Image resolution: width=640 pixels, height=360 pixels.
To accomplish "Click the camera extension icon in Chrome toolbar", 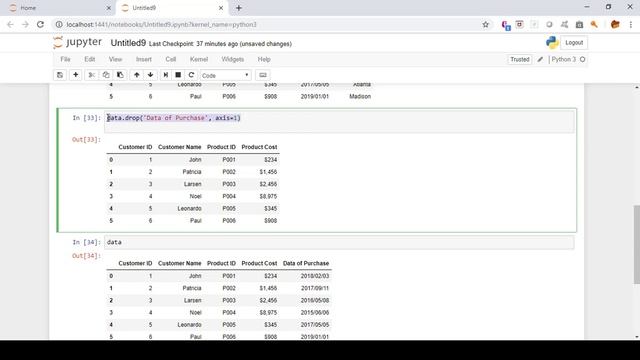I will pyautogui.click(x=579, y=24).
